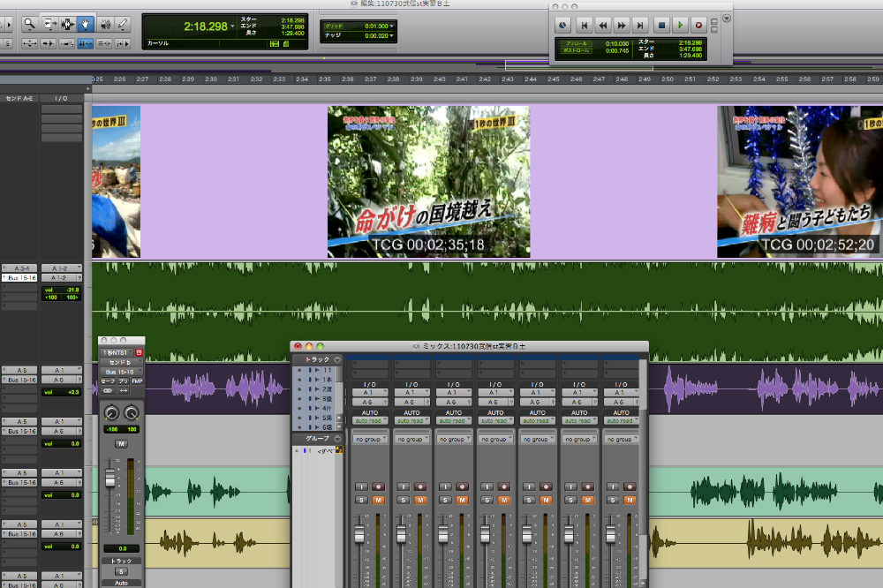Mute the send with M button
883x588 pixels.
[121, 444]
